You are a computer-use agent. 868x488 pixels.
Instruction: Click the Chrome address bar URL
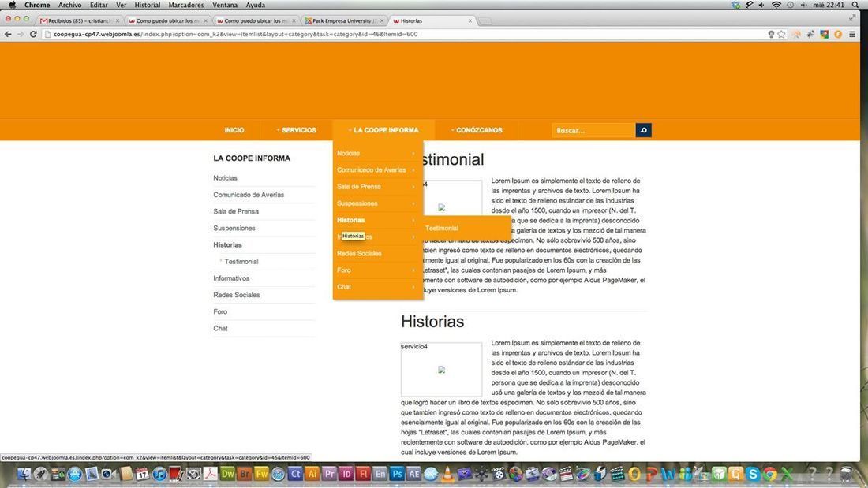(235, 35)
